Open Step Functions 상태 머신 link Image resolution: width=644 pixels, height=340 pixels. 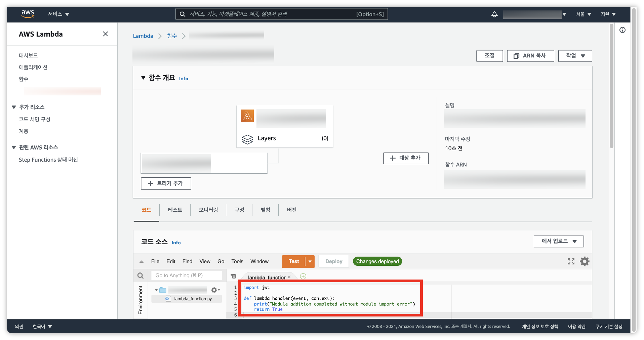pos(48,160)
